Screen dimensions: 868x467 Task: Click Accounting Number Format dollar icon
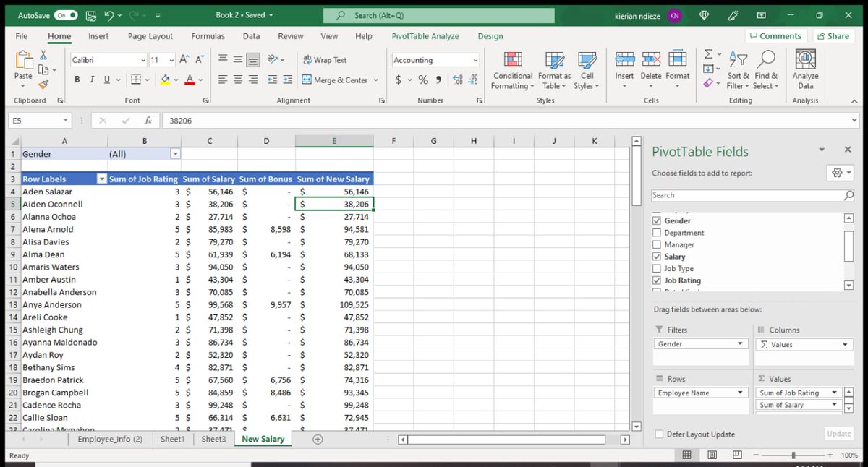point(399,80)
